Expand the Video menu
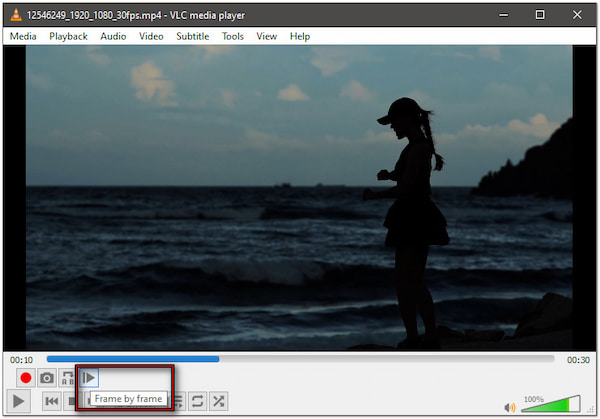Screen dimensions: 600x419 (151, 36)
